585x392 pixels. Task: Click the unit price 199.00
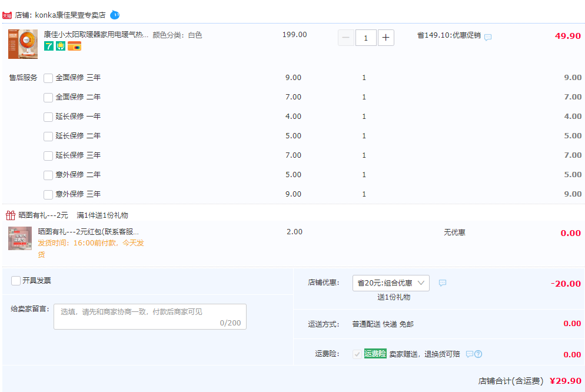(295, 35)
